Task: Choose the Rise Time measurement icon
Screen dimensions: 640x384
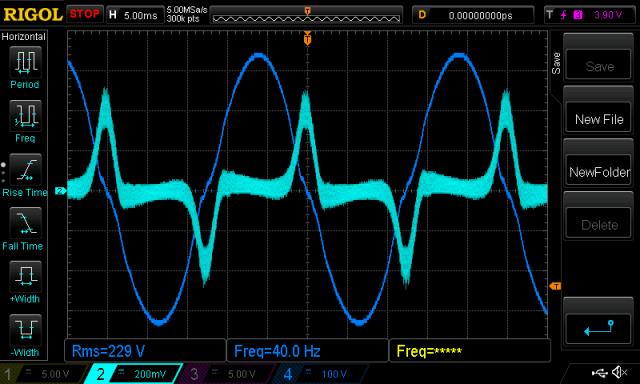Action: (x=25, y=169)
